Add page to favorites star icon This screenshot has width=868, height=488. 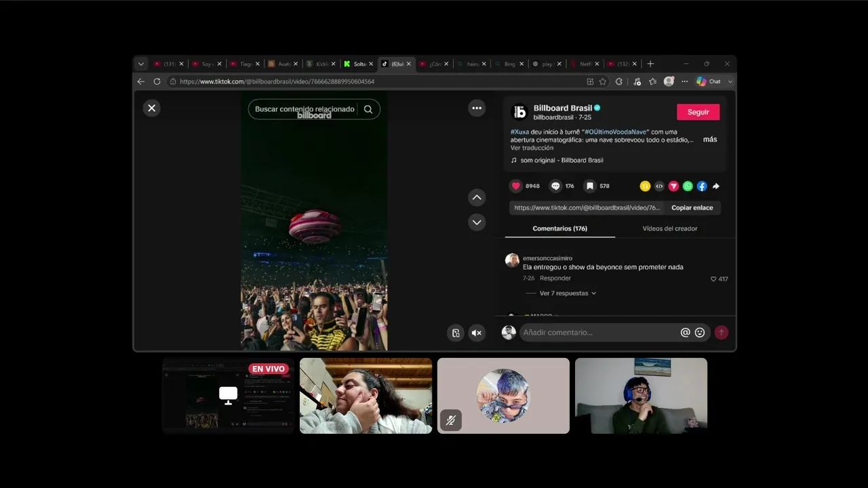pyautogui.click(x=603, y=81)
